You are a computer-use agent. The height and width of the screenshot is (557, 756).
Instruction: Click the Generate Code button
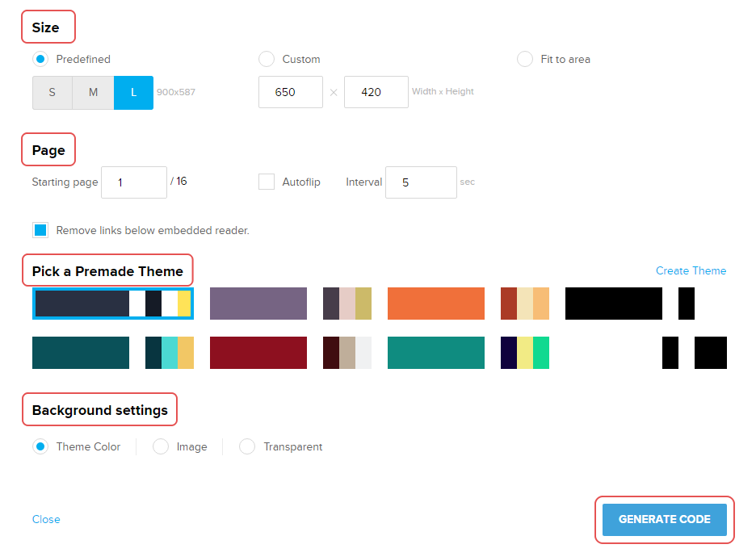coord(664,519)
